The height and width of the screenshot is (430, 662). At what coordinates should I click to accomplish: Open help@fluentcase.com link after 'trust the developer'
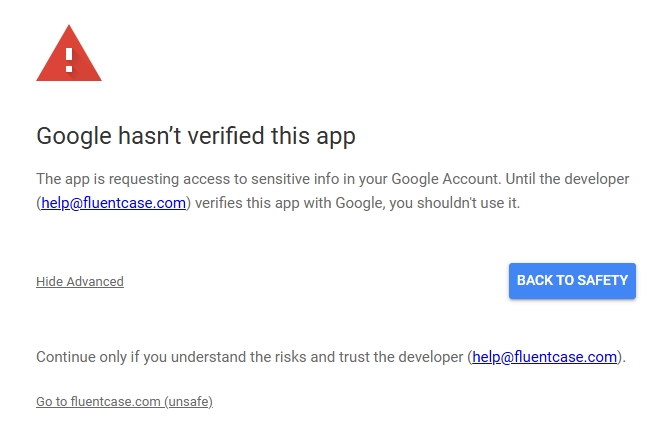(x=545, y=357)
